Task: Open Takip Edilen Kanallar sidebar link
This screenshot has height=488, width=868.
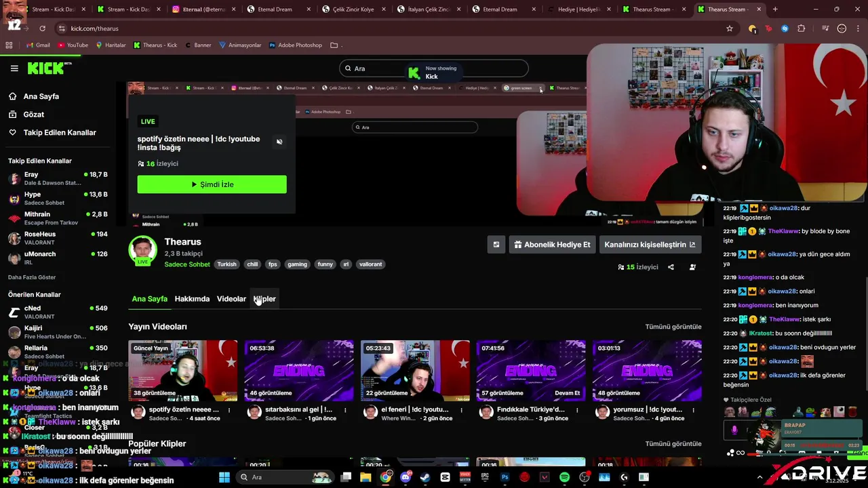Action: click(60, 133)
